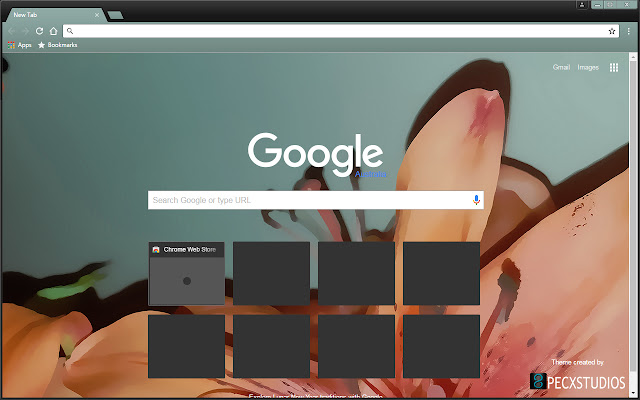
Task: Click the Google logo
Action: (316, 154)
